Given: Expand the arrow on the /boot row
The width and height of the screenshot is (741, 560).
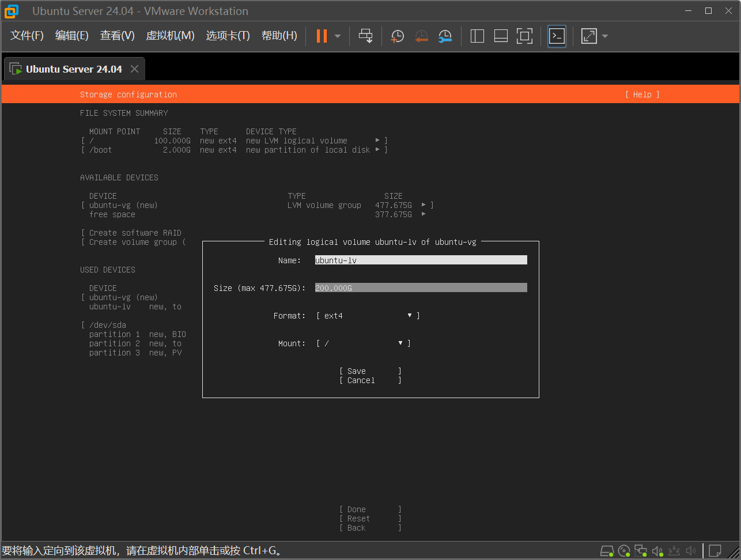Looking at the screenshot, I should coord(377,150).
